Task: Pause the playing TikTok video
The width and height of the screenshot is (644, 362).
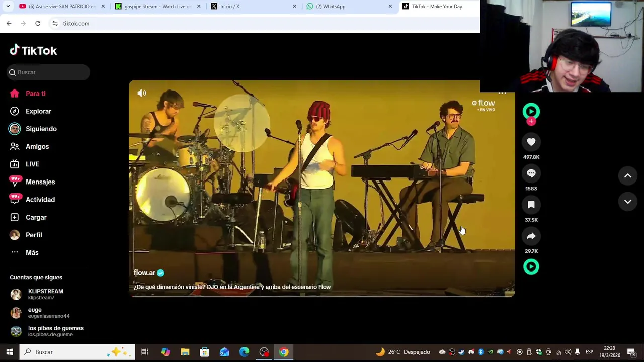Action: (x=322, y=189)
